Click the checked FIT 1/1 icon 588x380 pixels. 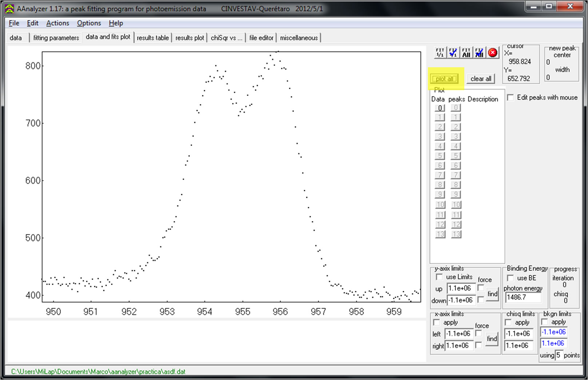[x=453, y=53]
